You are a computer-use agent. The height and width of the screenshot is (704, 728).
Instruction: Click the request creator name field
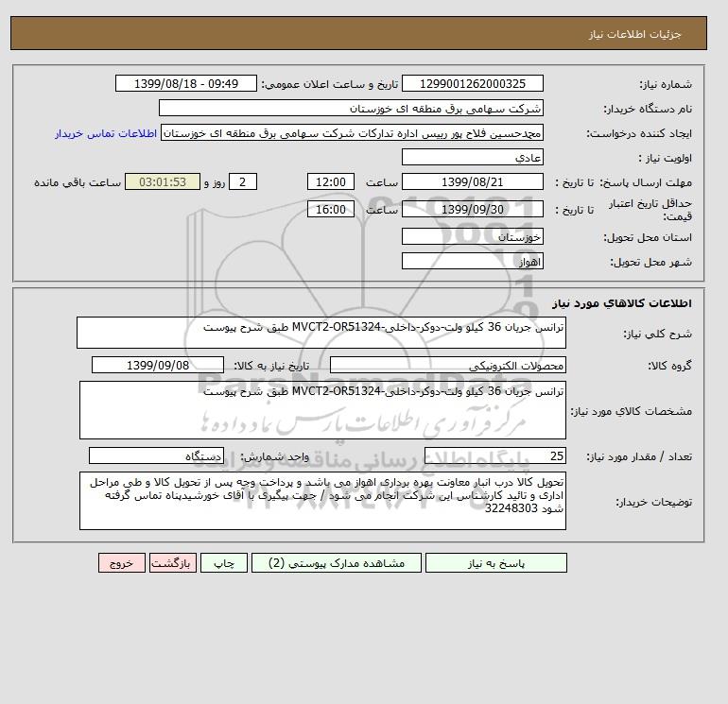coord(352,132)
